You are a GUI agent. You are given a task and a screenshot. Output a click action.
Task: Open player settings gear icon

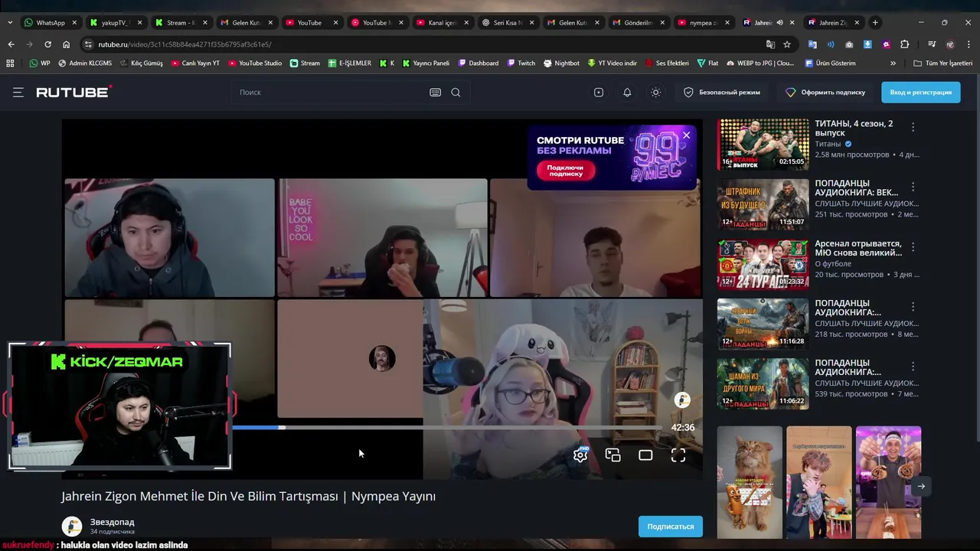(580, 455)
